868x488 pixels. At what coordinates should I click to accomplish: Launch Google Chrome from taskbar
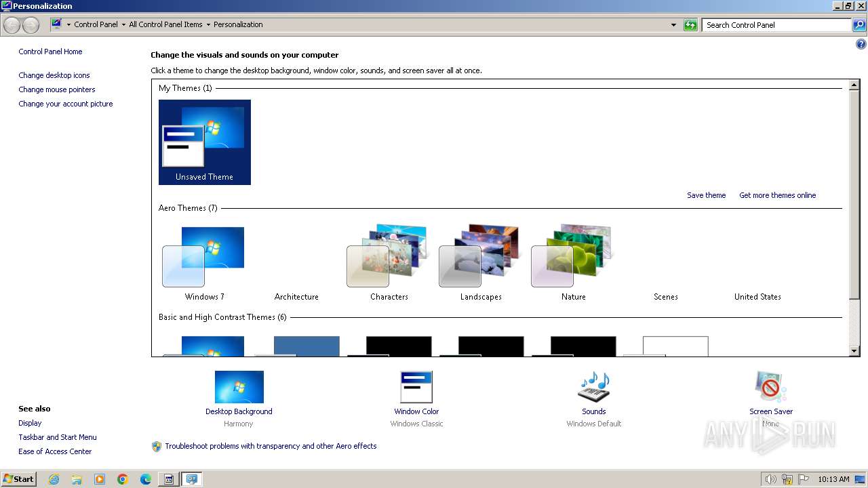(x=123, y=479)
